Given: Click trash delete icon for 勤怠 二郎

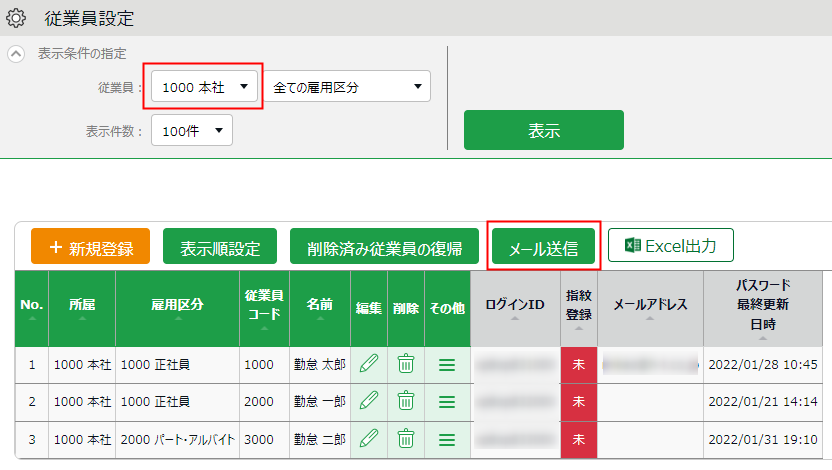Looking at the screenshot, I should coord(406,438).
